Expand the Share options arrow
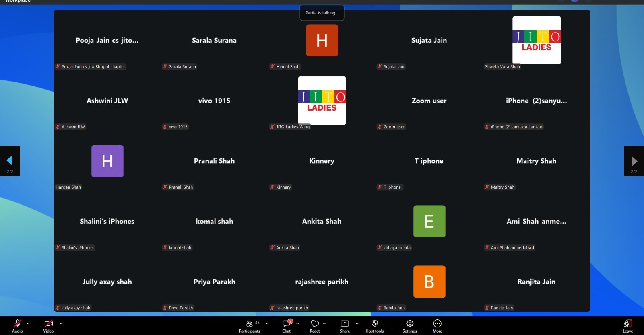Image resolution: width=644 pixels, height=335 pixels. click(357, 323)
